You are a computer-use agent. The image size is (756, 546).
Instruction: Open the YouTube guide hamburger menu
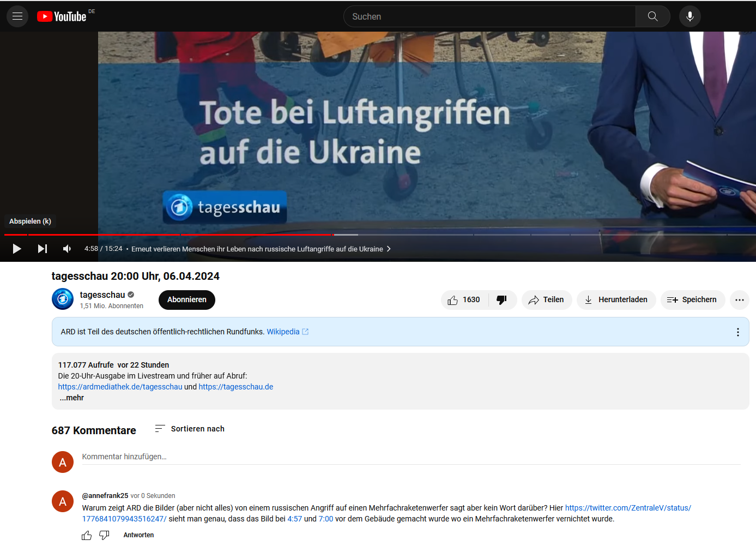click(17, 16)
